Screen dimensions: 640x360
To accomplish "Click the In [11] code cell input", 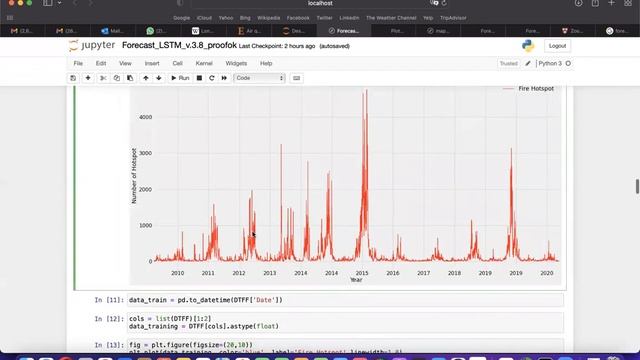I will (345, 300).
